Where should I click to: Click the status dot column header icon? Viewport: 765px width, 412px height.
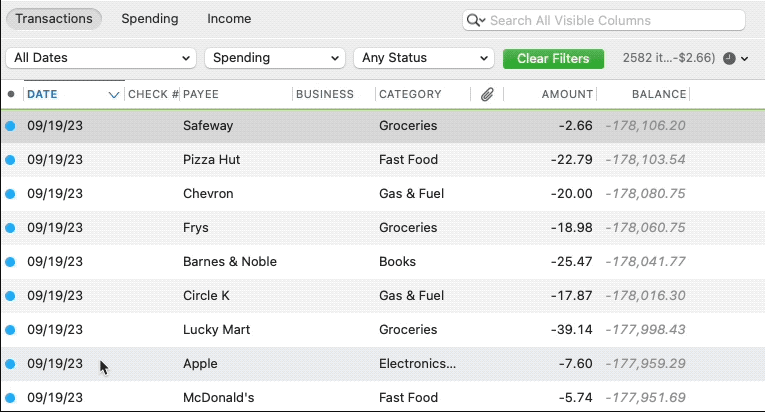click(11, 94)
